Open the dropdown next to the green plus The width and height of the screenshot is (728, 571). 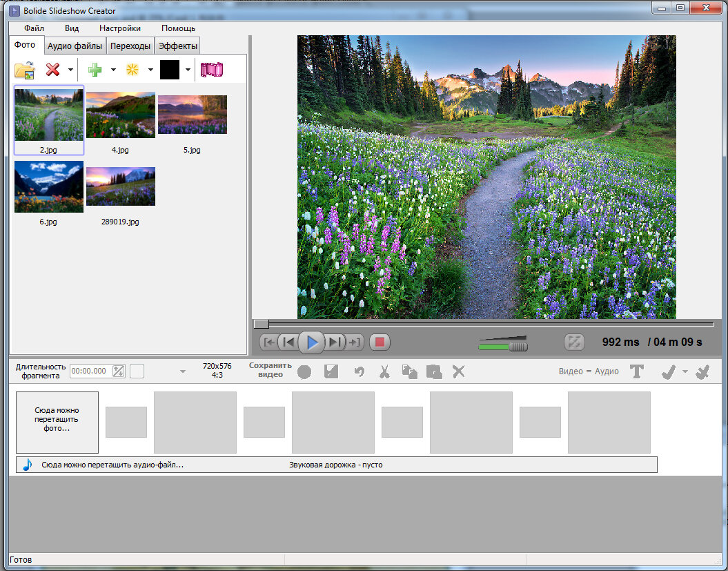[113, 70]
